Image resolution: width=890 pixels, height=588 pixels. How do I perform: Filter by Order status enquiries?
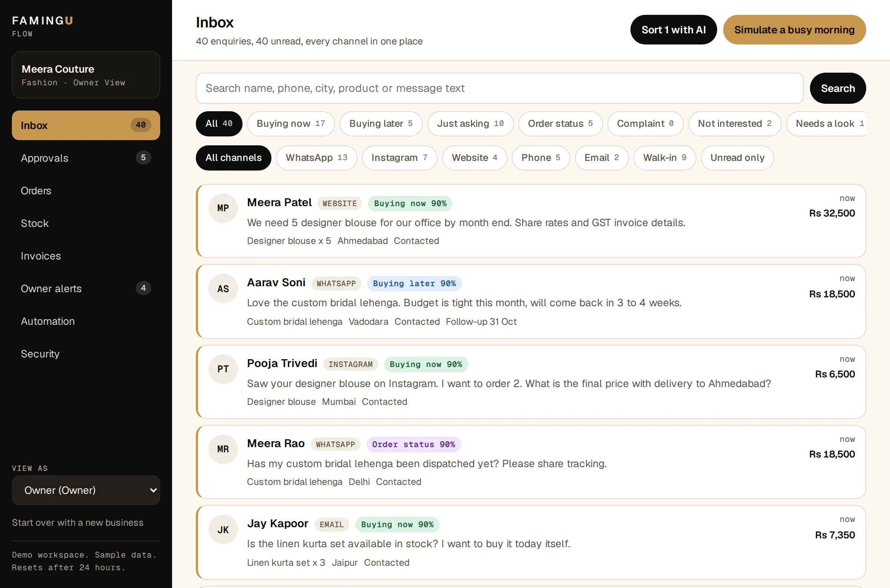coord(560,123)
